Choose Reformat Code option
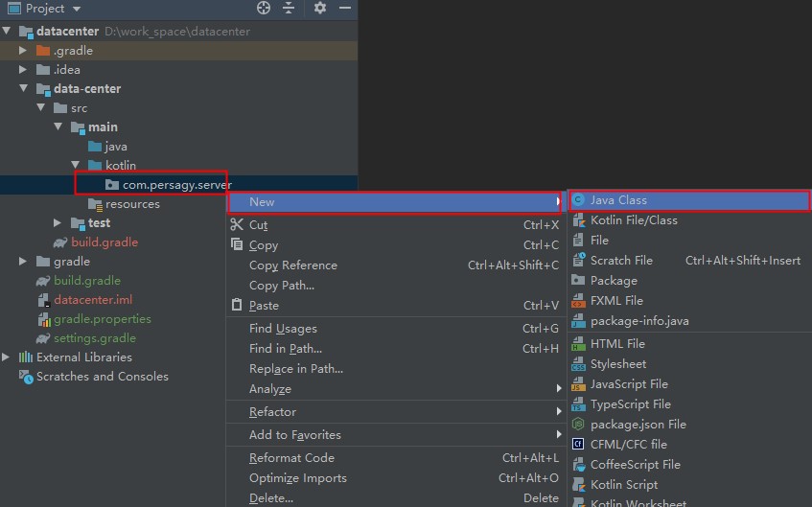This screenshot has width=812, height=507. tap(291, 458)
